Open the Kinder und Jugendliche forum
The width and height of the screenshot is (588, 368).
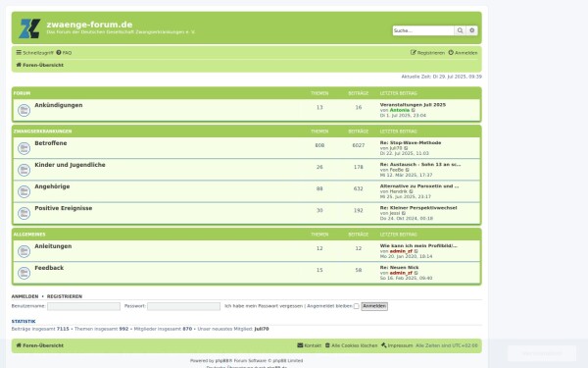70,165
